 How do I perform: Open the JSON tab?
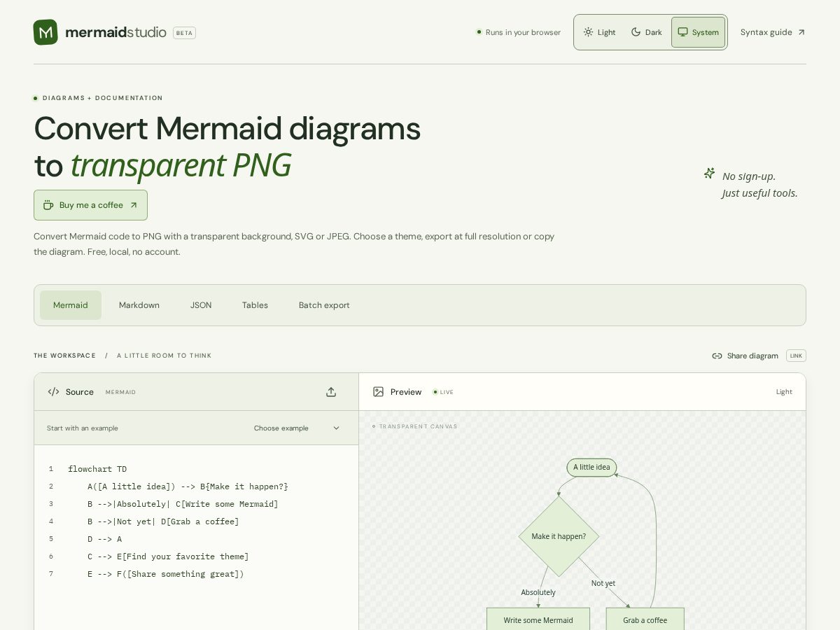[x=201, y=305]
